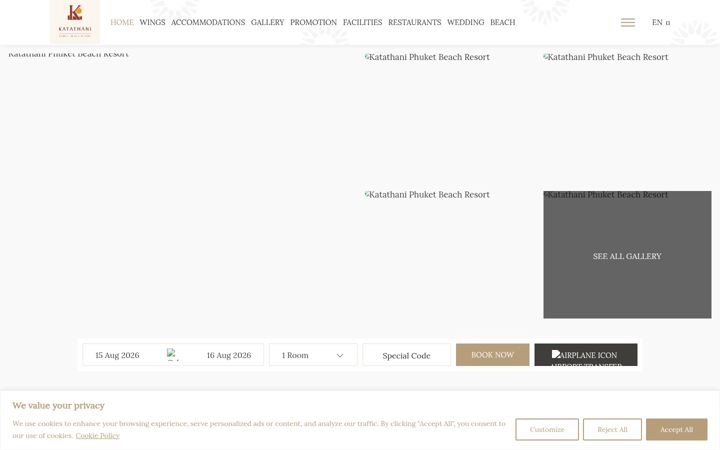The width and height of the screenshot is (720, 450).
Task: Open the ACCOMMODATIONS menu item
Action: tap(208, 22)
